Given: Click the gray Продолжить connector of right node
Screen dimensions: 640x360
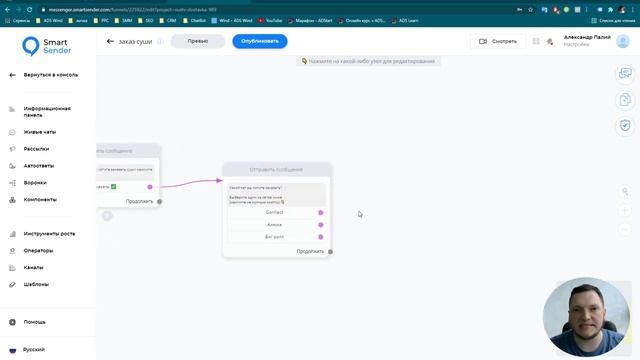Looking at the screenshot, I should coord(330,252).
